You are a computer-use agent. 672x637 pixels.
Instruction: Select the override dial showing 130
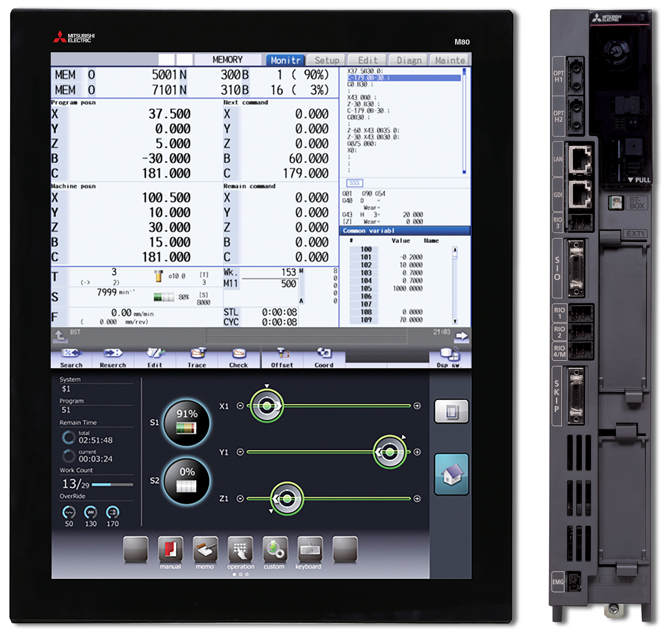pos(91,512)
